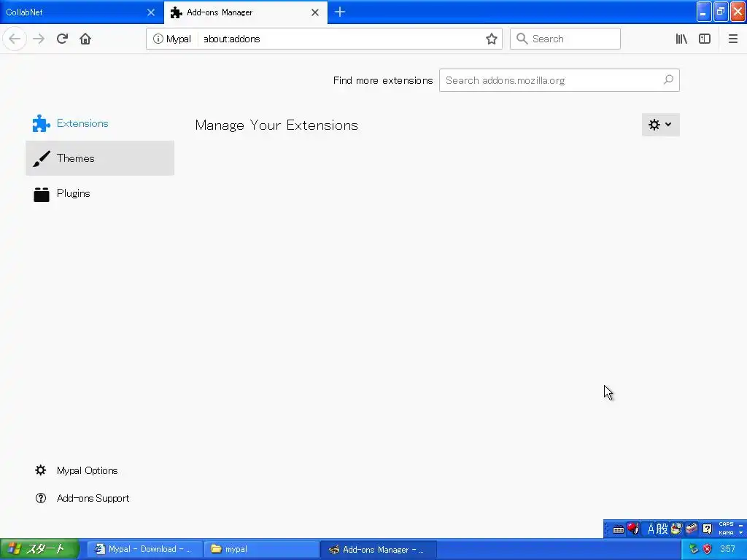Click the Search addons.mozilla.org field

point(560,80)
